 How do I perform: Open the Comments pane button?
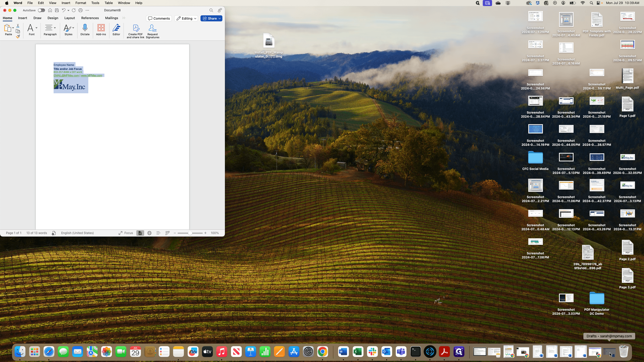click(x=159, y=18)
